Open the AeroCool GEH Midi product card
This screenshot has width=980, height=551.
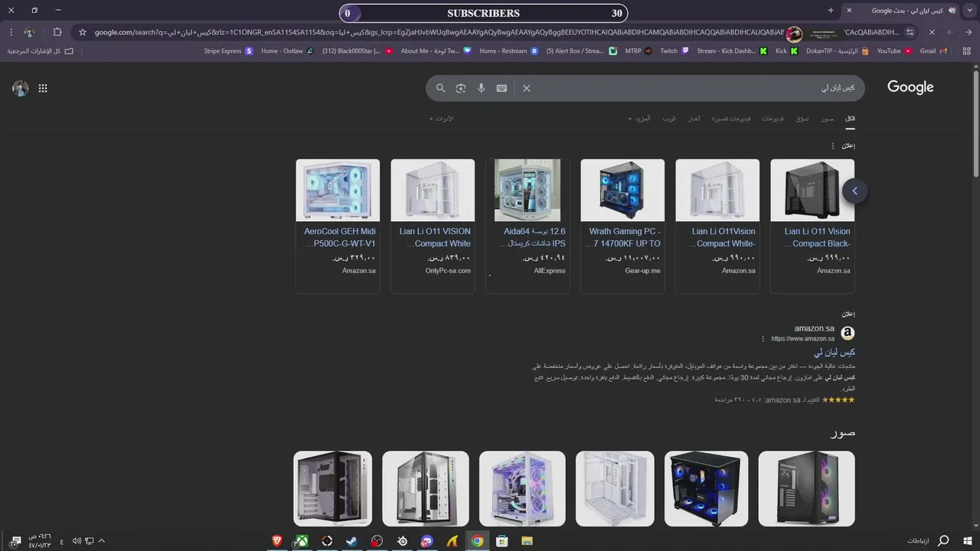point(338,226)
